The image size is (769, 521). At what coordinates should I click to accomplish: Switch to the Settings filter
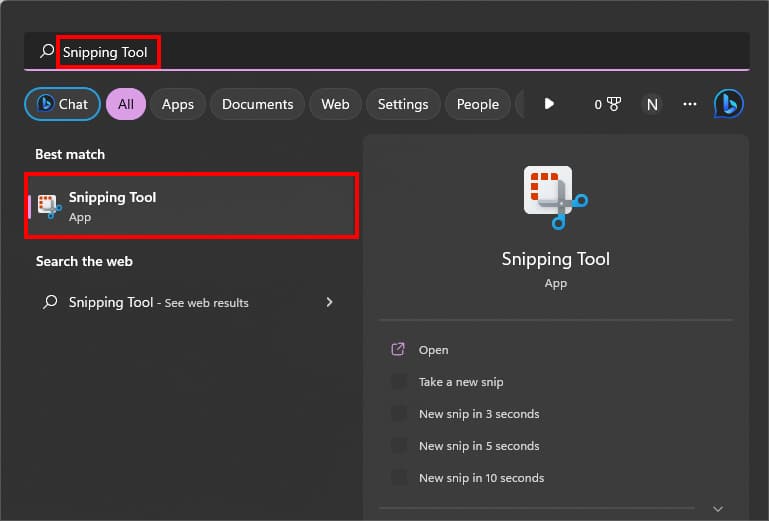(403, 104)
